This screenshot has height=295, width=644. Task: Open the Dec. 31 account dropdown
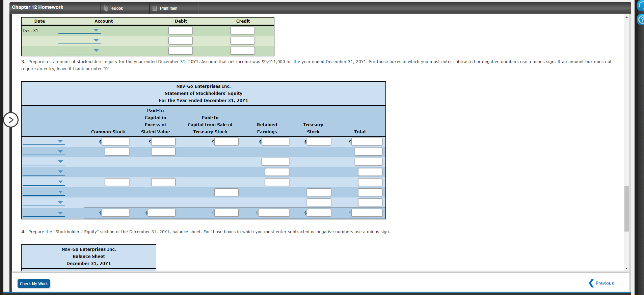click(x=79, y=30)
